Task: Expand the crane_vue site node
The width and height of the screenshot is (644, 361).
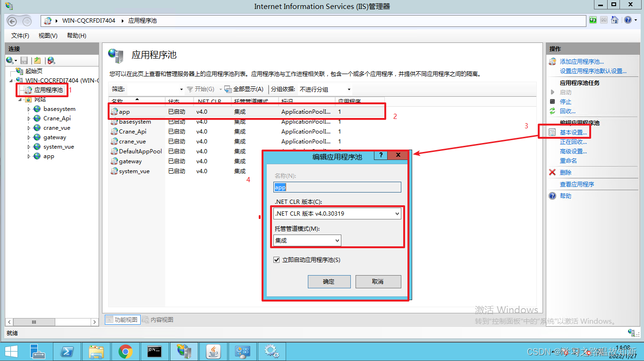Action: click(x=29, y=128)
